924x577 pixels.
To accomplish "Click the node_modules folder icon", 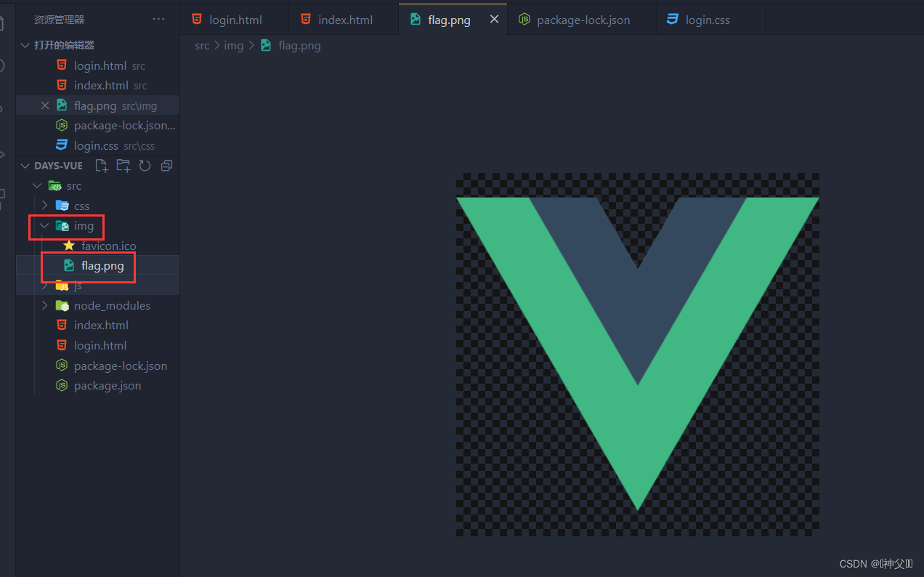I will point(62,305).
